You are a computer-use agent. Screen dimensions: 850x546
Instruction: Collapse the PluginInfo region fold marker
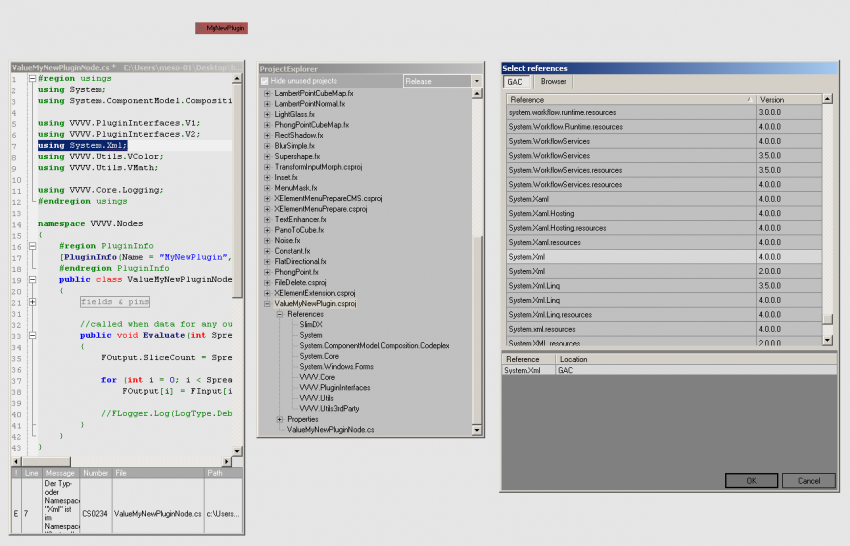(x=32, y=246)
